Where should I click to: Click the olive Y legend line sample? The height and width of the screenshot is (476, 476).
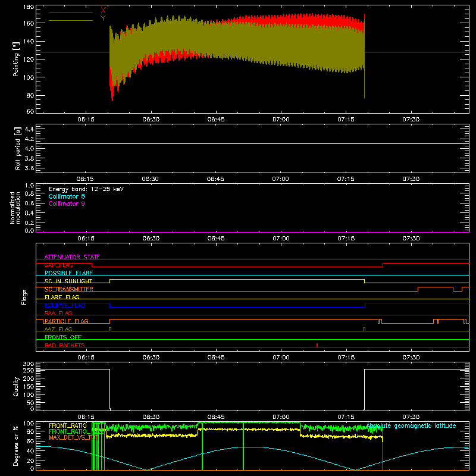click(x=71, y=21)
